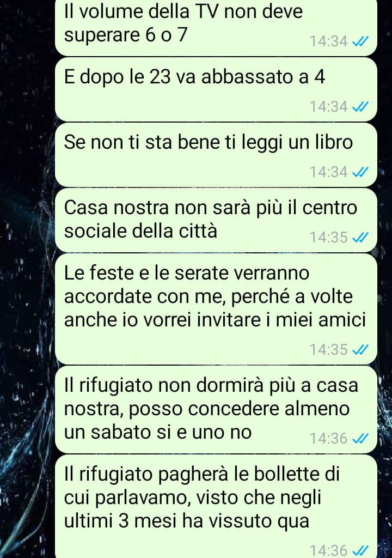Click the double check on 'rifugiato non dormirà' message
Screen dimensions: 392x558
point(360,439)
